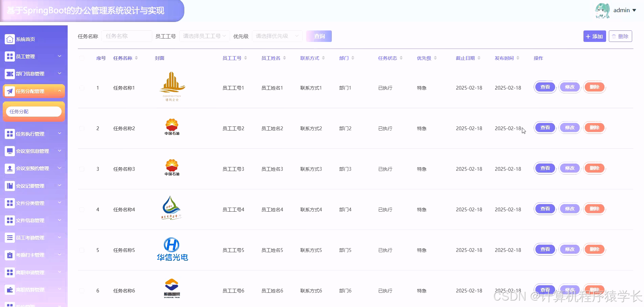This screenshot has height=307, width=644.
Task: Click the 添加 add button
Action: click(594, 36)
